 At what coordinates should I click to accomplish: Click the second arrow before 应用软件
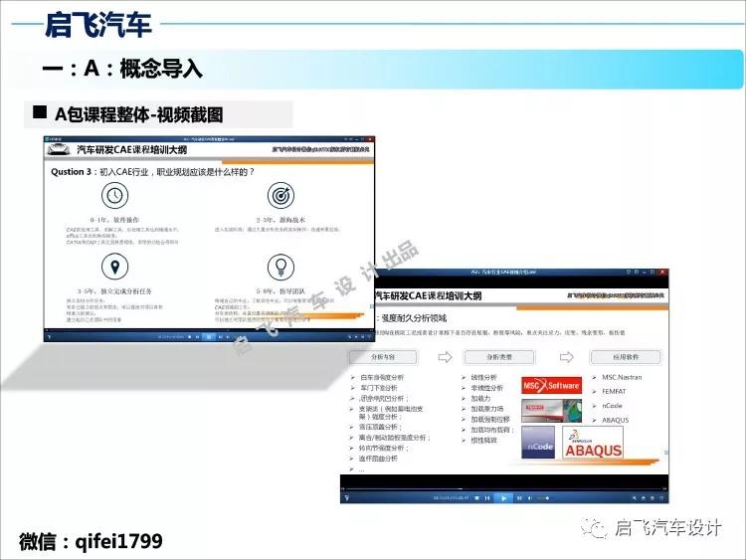(566, 357)
